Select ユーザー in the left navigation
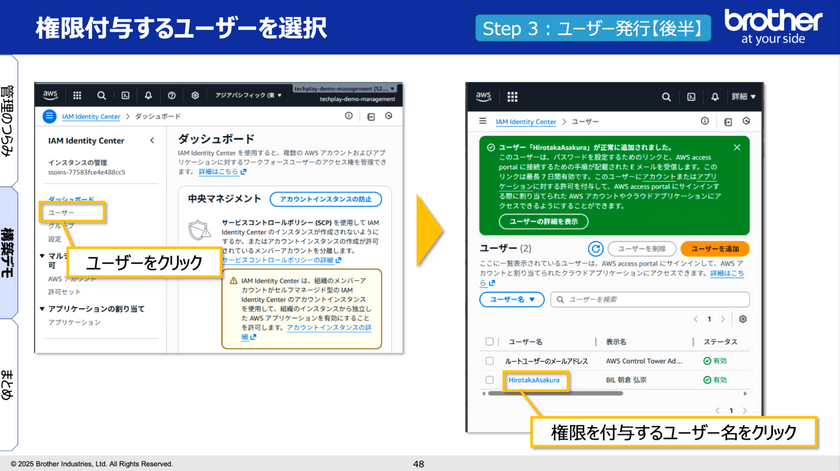This screenshot has height=471, width=840. coord(62,213)
